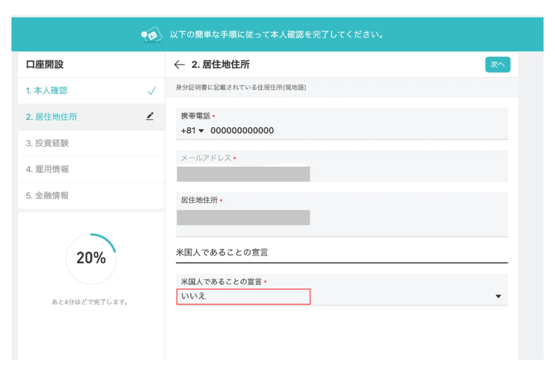Go to step 1. 本人確認
Viewport: 555px width, 392px height.
(x=47, y=91)
